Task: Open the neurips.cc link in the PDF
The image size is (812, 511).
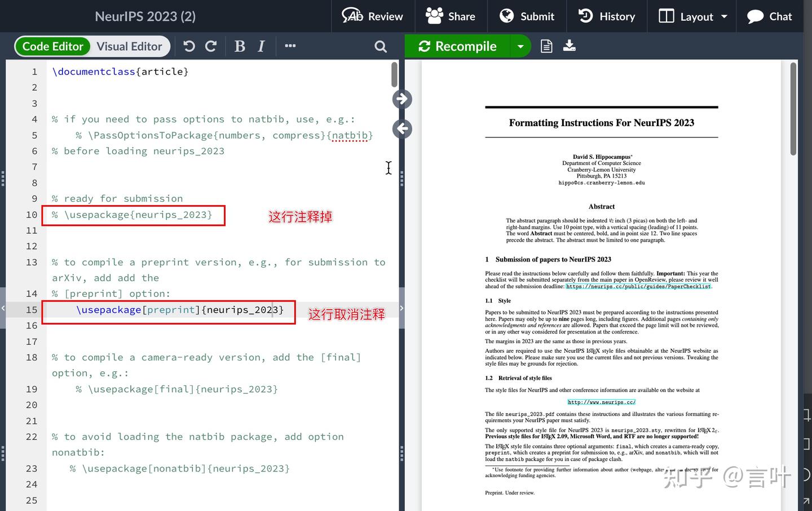Action: (x=601, y=402)
